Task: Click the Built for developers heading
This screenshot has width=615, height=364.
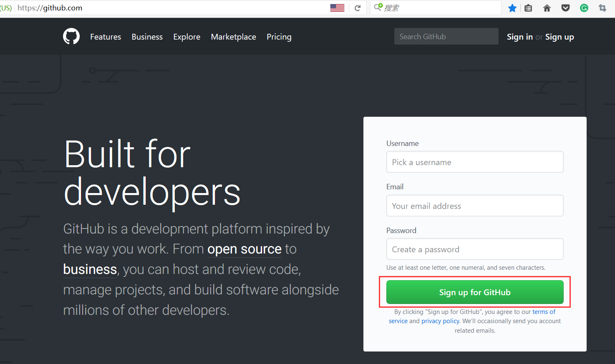Action: point(152,173)
